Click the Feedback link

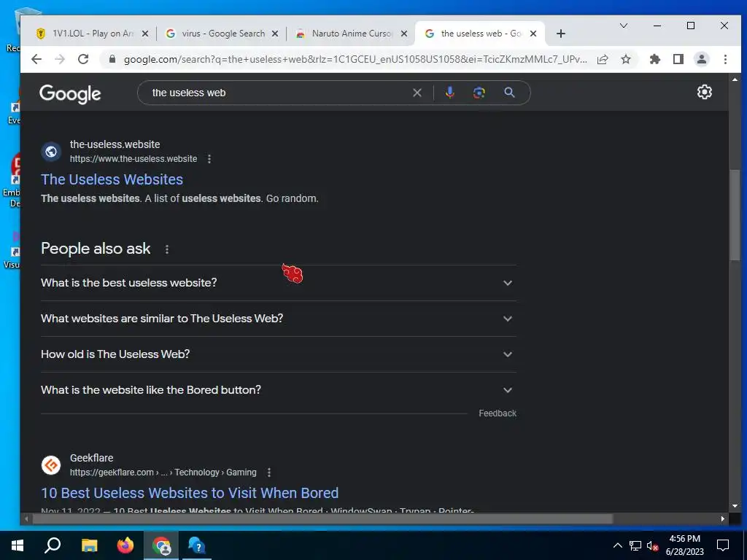pos(498,413)
